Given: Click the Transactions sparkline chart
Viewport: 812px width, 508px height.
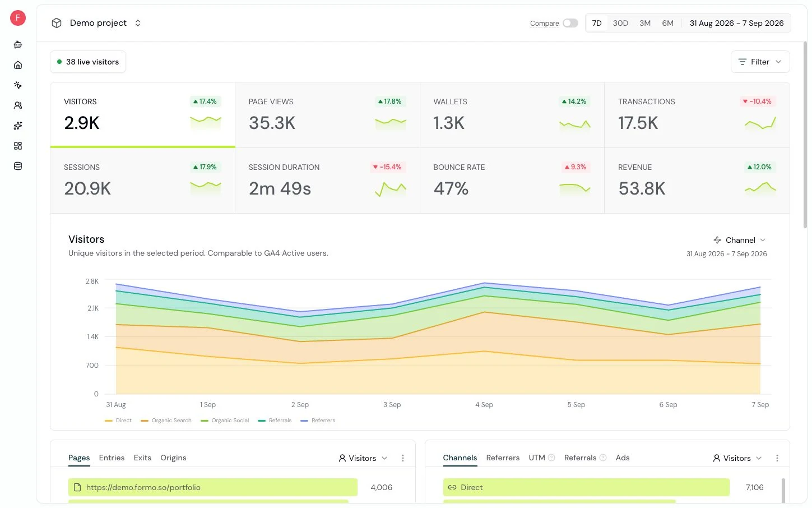Looking at the screenshot, I should (x=760, y=122).
